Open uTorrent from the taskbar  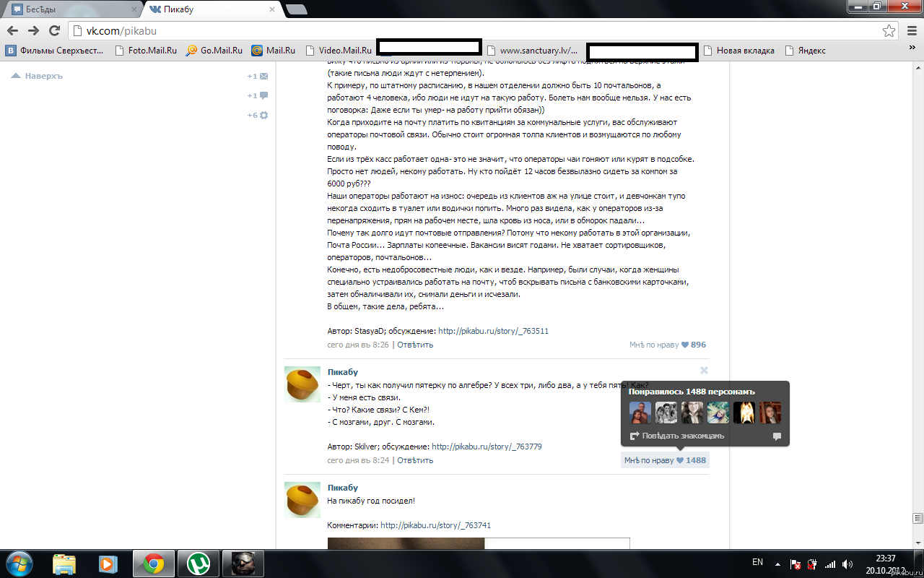coord(198,563)
